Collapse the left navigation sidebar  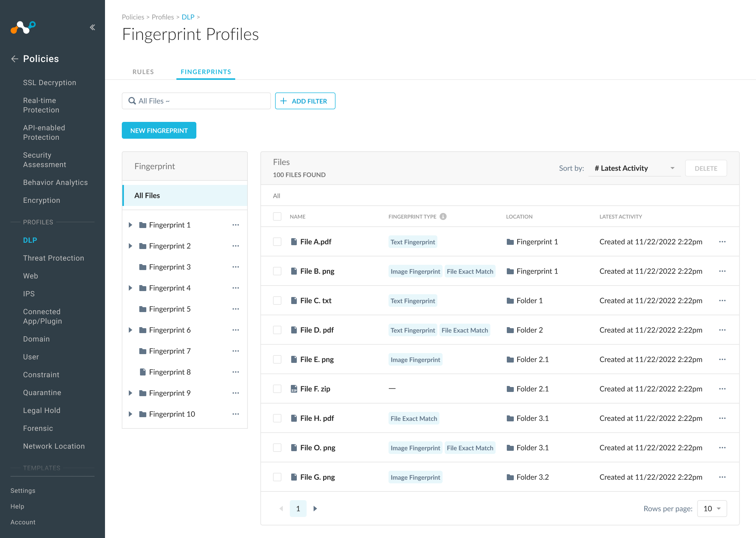pyautogui.click(x=92, y=27)
